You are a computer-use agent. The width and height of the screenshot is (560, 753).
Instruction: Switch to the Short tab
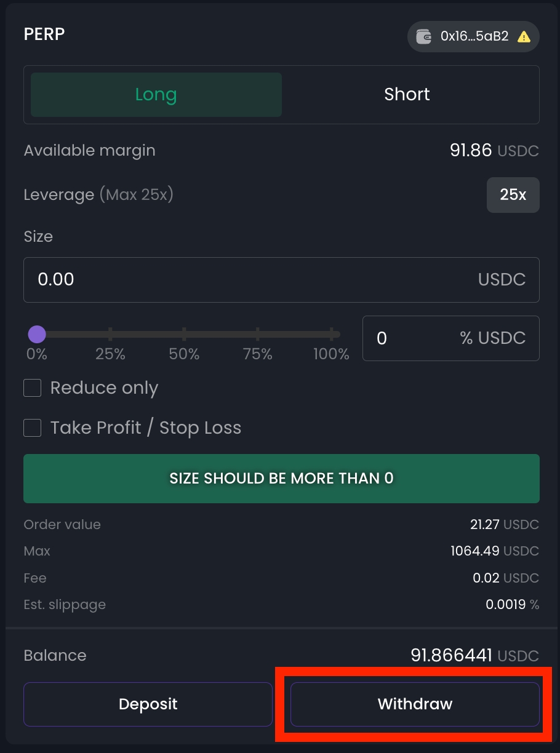(407, 94)
